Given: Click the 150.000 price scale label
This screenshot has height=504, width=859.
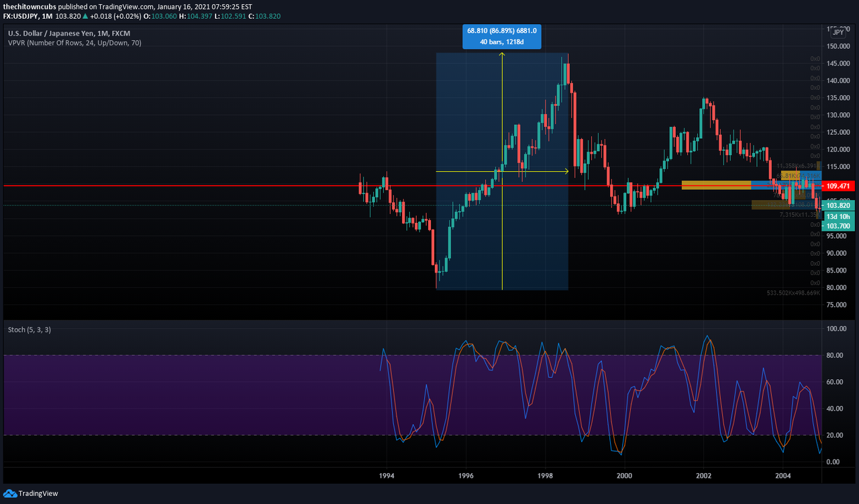Looking at the screenshot, I should (x=840, y=46).
